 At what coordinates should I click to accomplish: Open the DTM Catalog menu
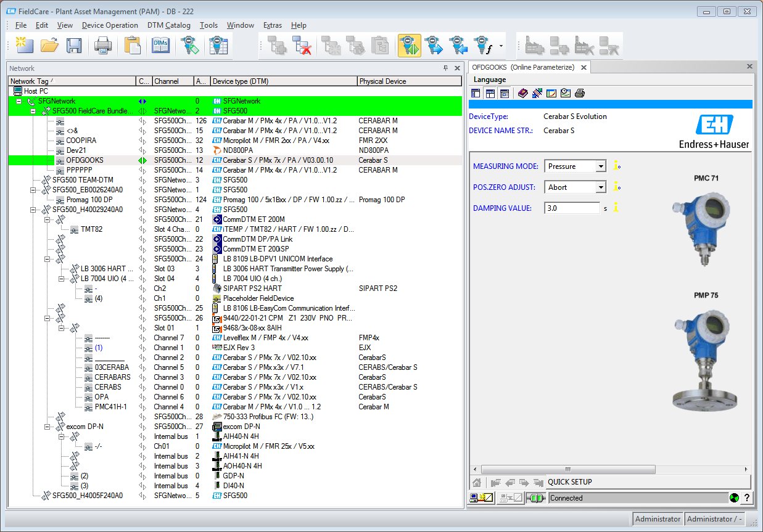[168, 25]
